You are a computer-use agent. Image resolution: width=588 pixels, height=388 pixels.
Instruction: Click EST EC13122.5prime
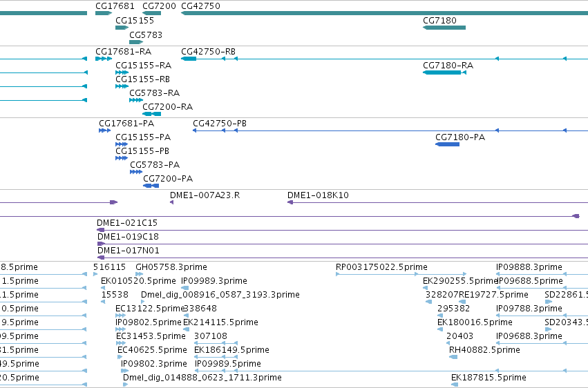[120, 316]
